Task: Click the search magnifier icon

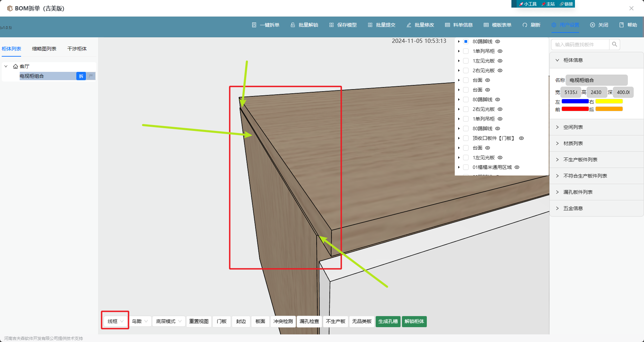Action: coord(614,44)
